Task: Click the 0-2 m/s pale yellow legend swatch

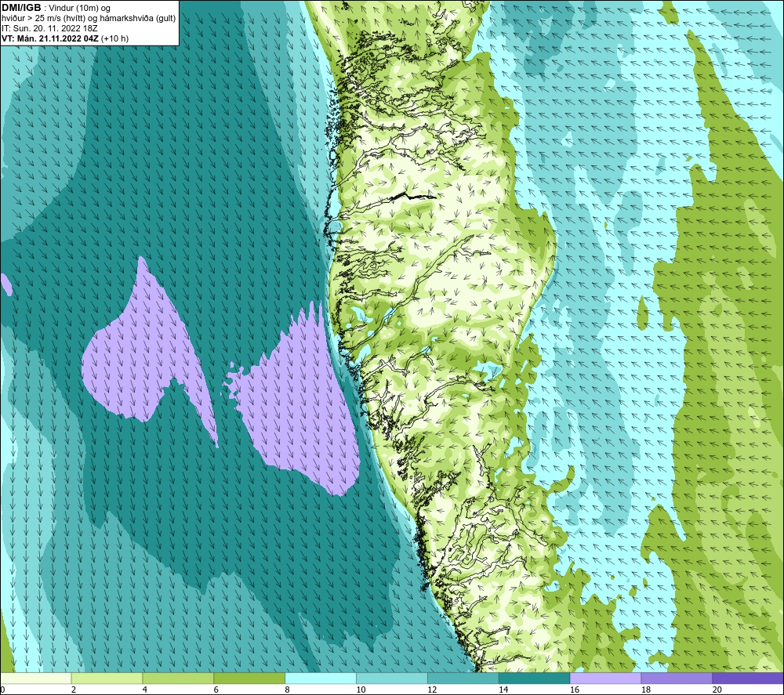Action: tap(35, 678)
